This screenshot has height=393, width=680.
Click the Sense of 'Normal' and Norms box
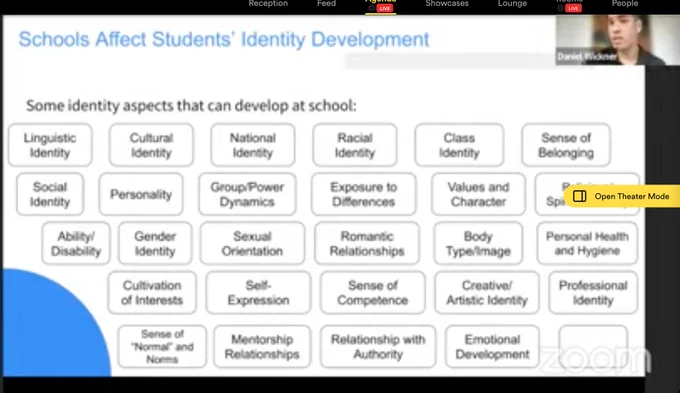tap(162, 347)
